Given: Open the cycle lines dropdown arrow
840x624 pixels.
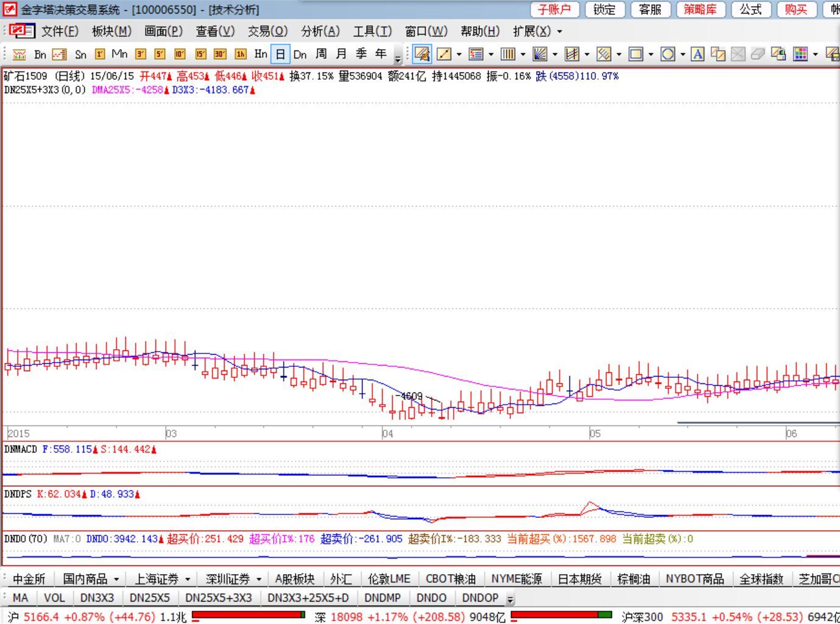Looking at the screenshot, I should (x=523, y=54).
